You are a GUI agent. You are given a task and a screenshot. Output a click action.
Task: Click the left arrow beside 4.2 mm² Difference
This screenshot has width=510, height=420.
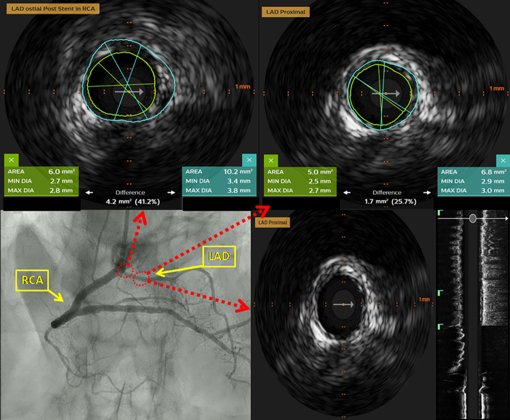[89, 192]
